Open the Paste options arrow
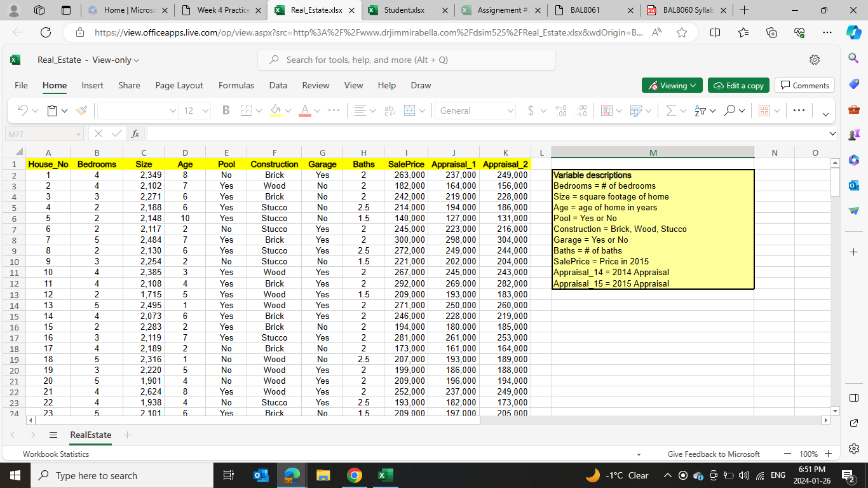This screenshot has height=488, width=868. 64,110
